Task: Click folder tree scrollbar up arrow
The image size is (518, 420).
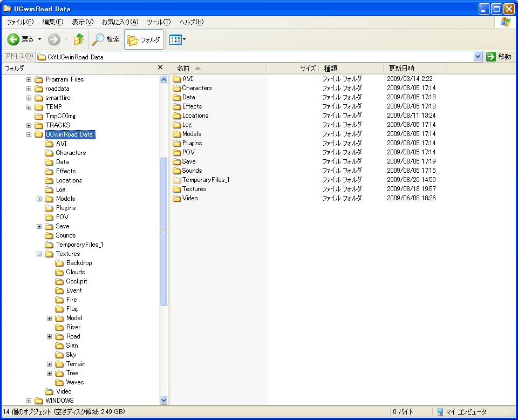Action: pyautogui.click(x=164, y=80)
